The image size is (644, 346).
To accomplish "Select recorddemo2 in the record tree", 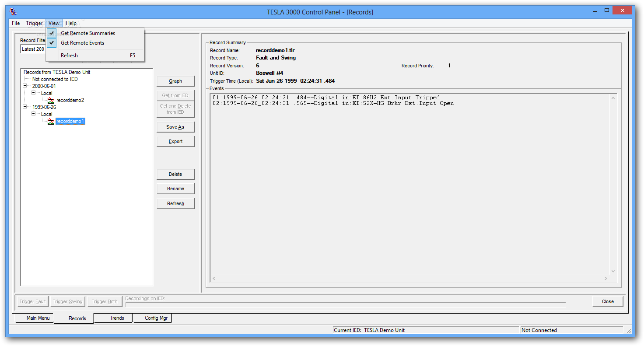I will (x=70, y=100).
